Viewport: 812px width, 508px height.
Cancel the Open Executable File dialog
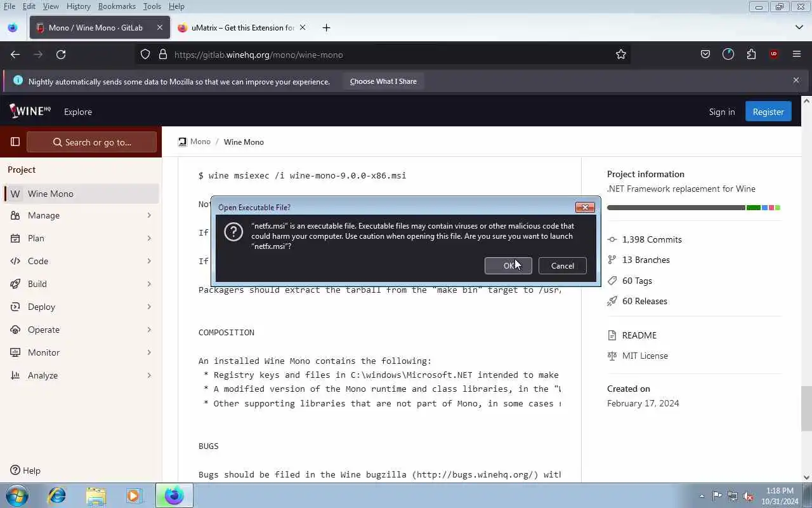(562, 265)
